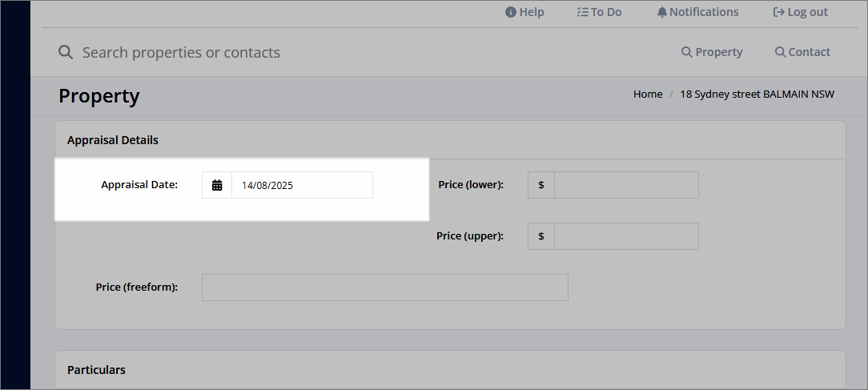Click the Search properties or contacts box

pyautogui.click(x=181, y=53)
